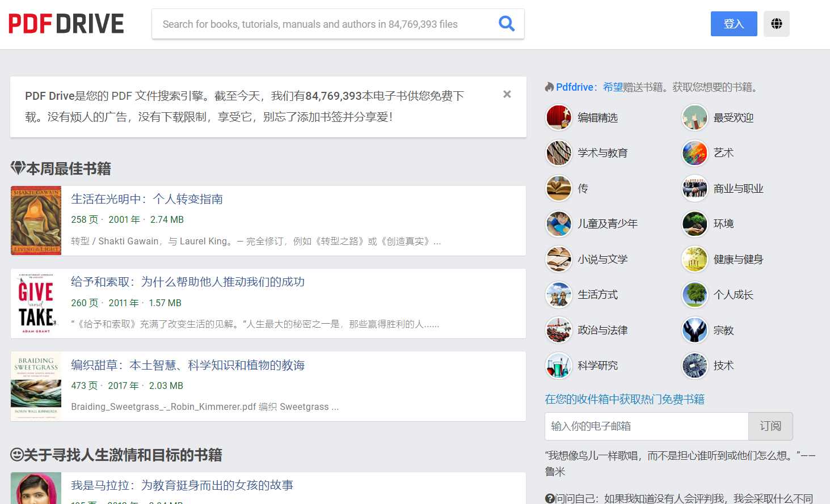Screen dimensions: 830x504
Task: Click the Give and Take cover thumbnail
Action: (36, 304)
